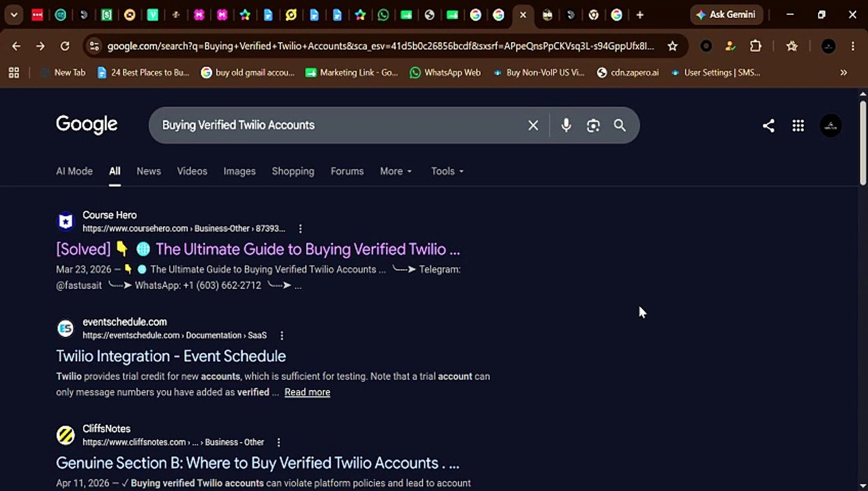Click the eventschedule.com site favicon
This screenshot has height=491, width=868.
(x=66, y=329)
